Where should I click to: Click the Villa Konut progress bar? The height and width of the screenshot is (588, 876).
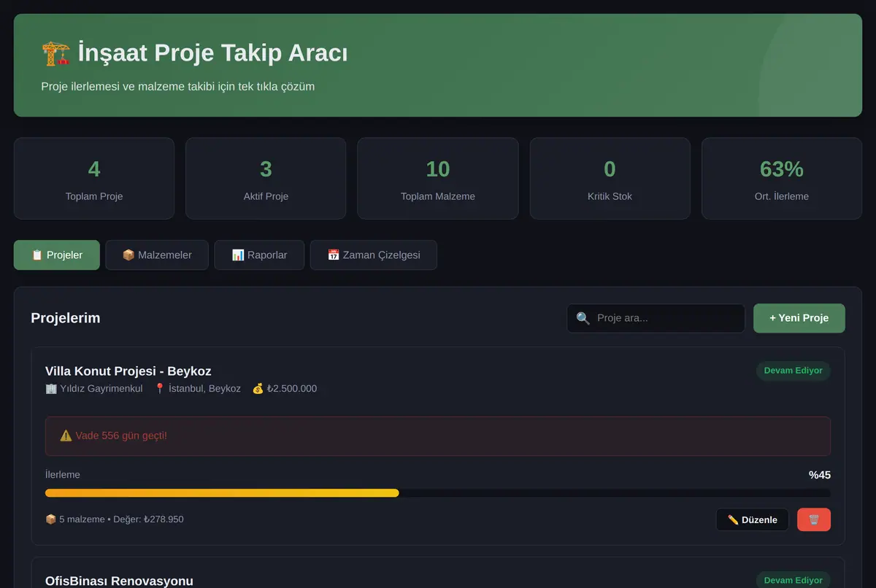coord(438,493)
